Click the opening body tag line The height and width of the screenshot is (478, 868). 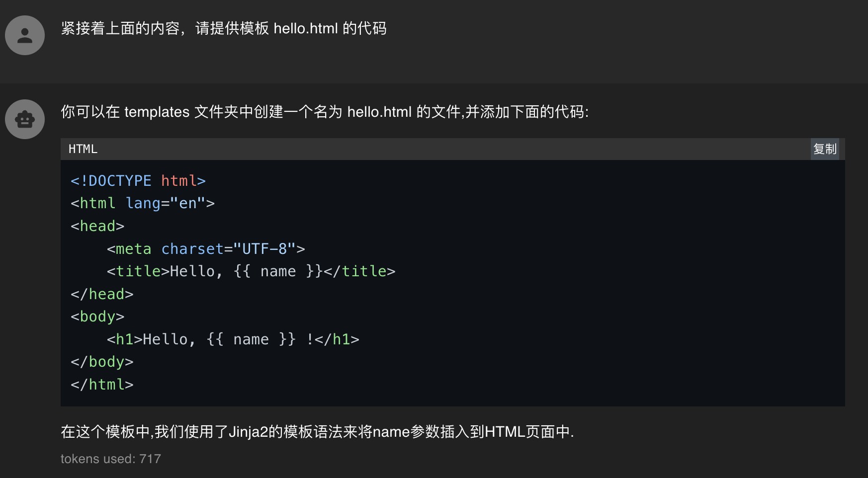(x=97, y=317)
